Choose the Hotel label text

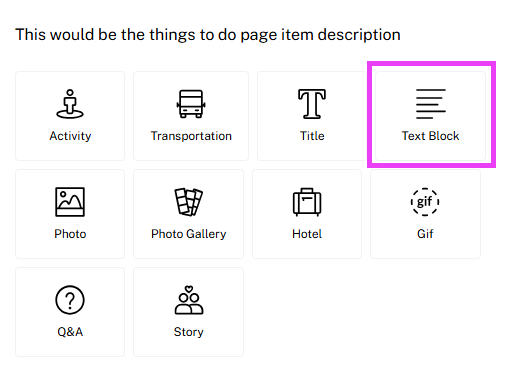coord(307,234)
